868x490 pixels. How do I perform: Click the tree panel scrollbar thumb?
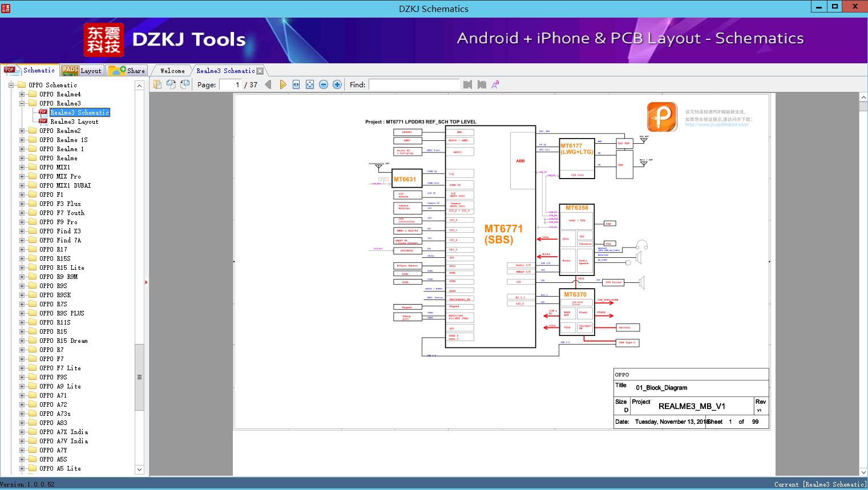(139, 376)
